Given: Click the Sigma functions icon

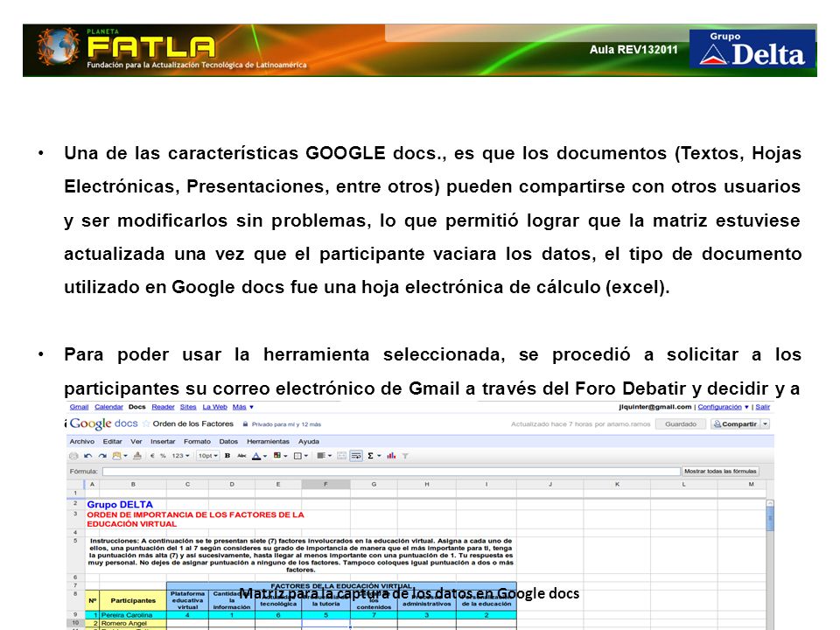Looking at the screenshot, I should [x=370, y=456].
